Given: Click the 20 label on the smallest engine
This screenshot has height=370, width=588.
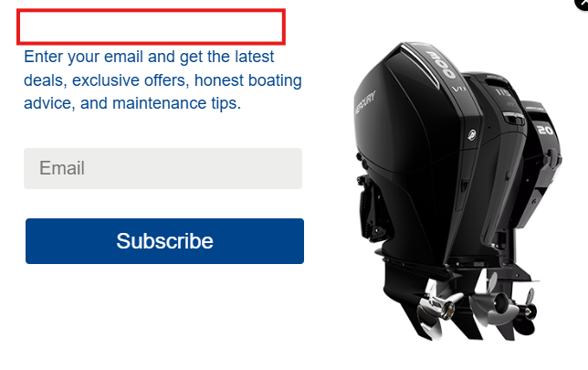Looking at the screenshot, I should pyautogui.click(x=545, y=131).
